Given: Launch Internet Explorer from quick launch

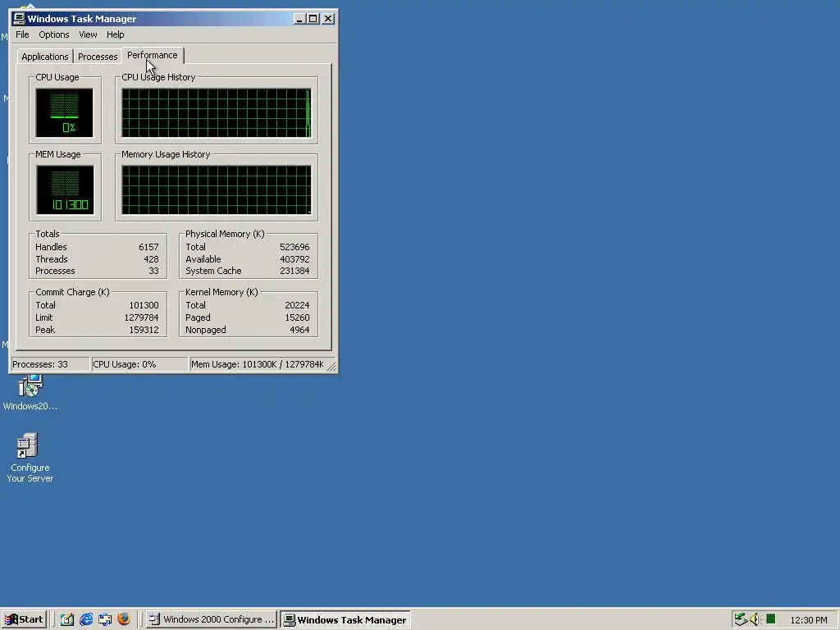Looking at the screenshot, I should [86, 619].
